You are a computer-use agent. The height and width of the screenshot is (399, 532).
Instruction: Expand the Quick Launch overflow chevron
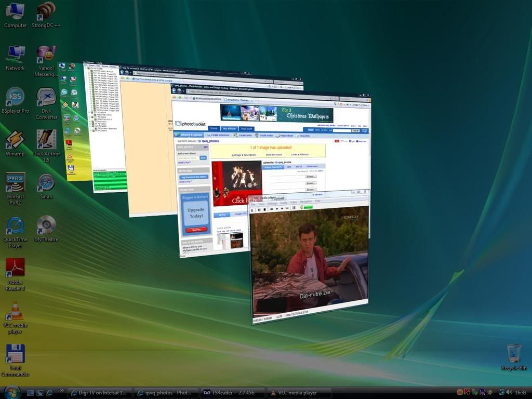[62, 391]
